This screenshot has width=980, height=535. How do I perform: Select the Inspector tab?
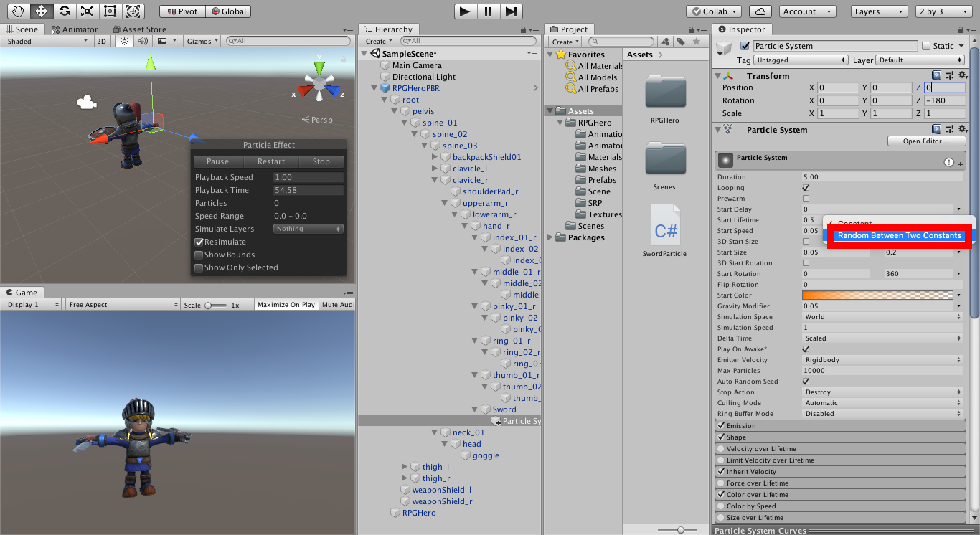(741, 29)
